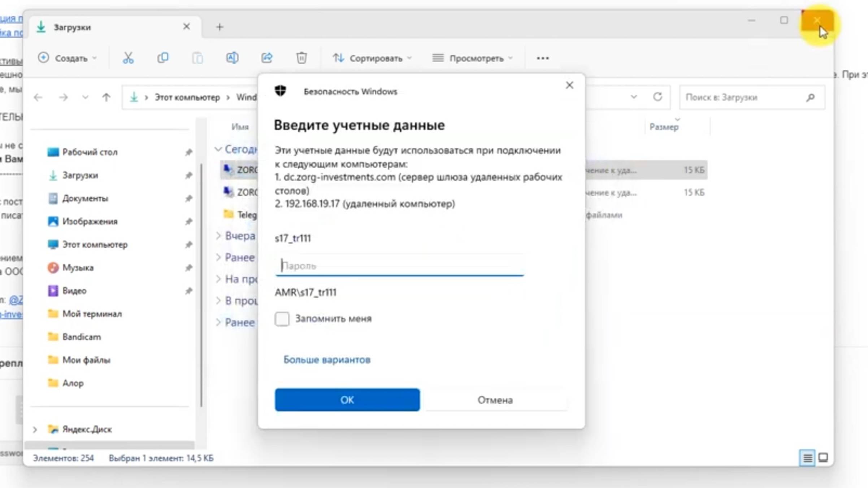Image resolution: width=868 pixels, height=488 pixels.
Task: Expand Яндекс.Диск tree node
Action: (x=35, y=429)
